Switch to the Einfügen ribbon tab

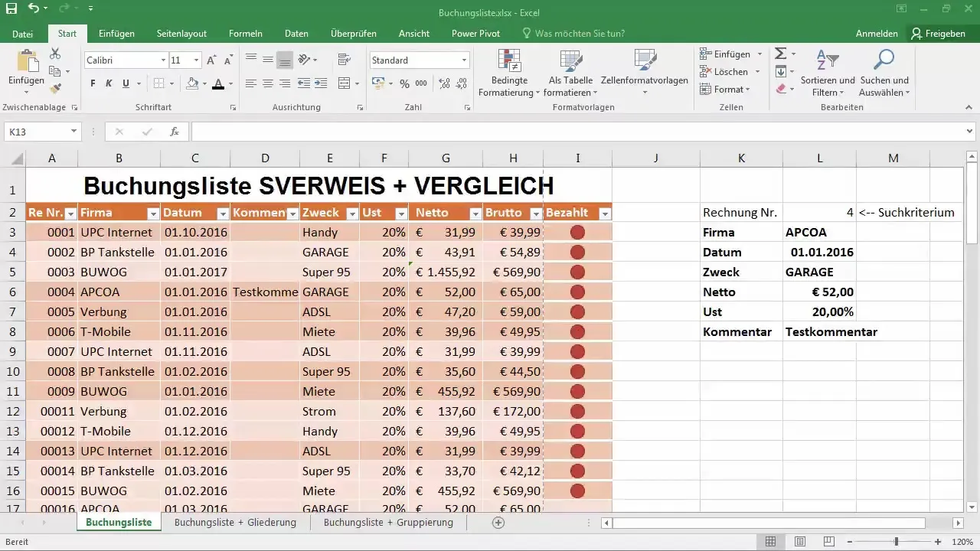(116, 34)
